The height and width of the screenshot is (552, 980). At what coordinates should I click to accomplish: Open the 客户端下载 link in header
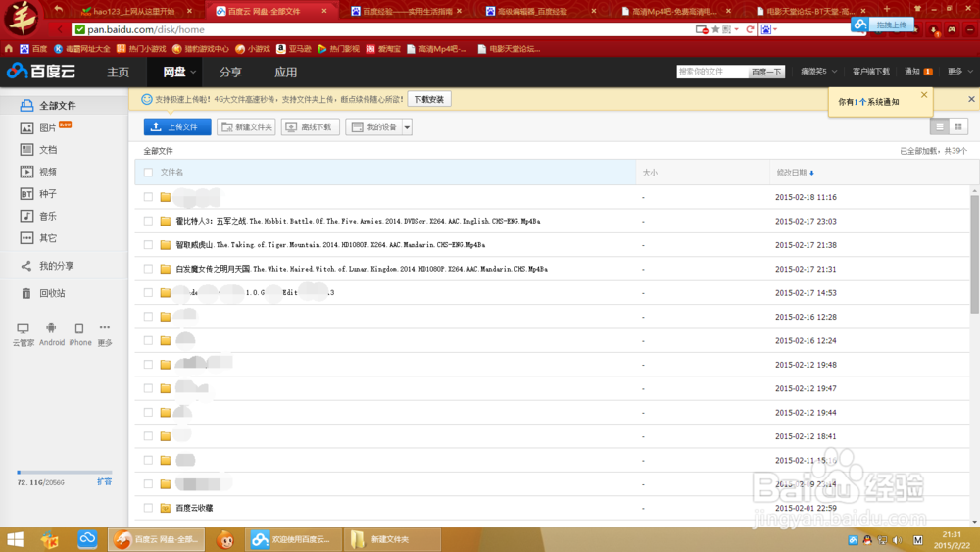[870, 72]
